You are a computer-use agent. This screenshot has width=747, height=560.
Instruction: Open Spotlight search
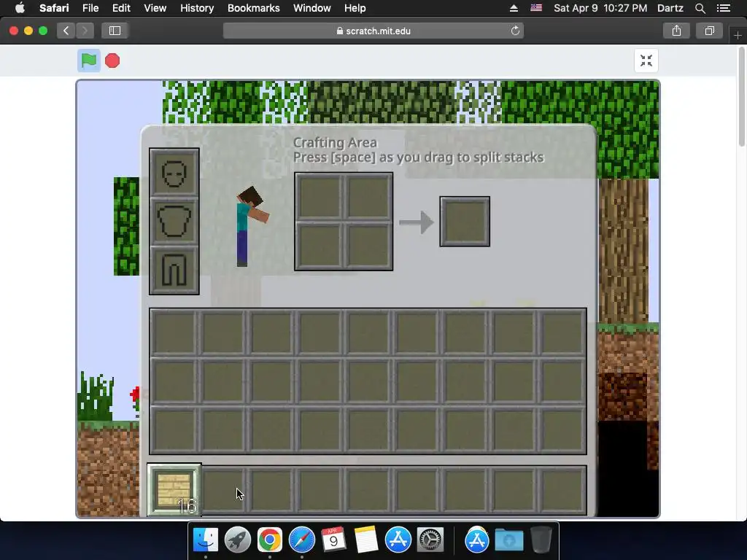(x=700, y=8)
